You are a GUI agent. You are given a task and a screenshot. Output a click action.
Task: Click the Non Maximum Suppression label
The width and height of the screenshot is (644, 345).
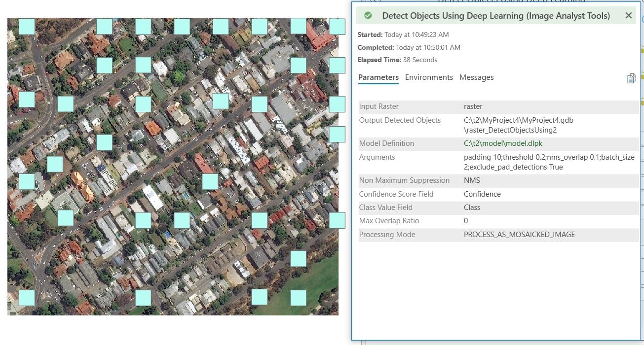tap(405, 180)
